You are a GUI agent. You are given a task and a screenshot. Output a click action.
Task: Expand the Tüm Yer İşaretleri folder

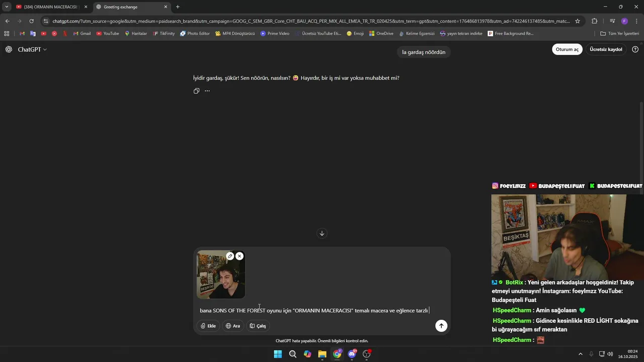click(619, 34)
